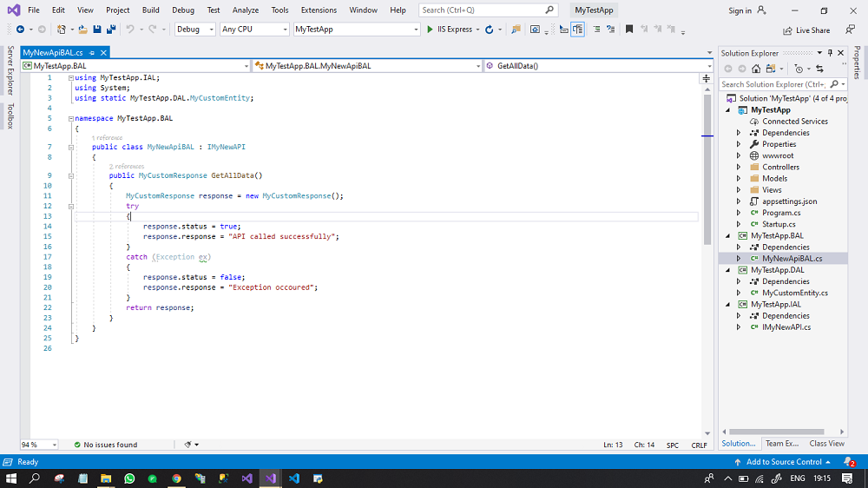
Task: Click the Save All toolbar icon
Action: [111, 30]
